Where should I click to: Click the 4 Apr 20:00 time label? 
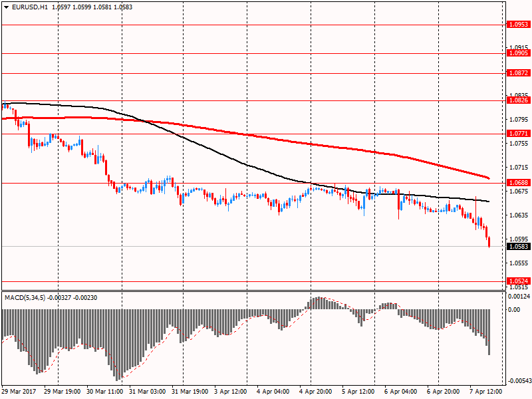pos(315,392)
